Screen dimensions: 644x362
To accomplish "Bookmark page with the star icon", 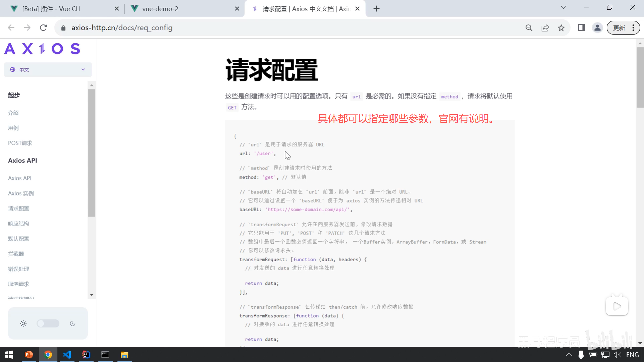I will [561, 28].
